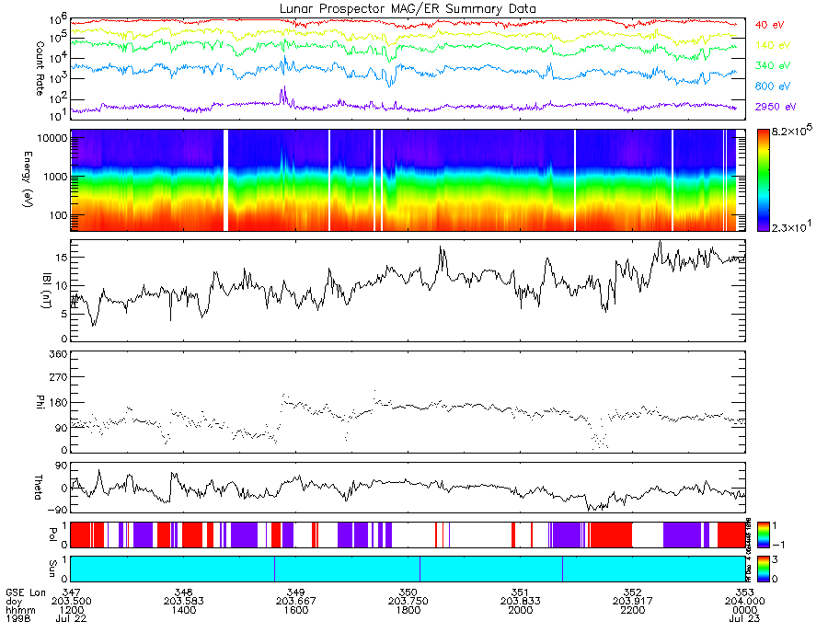Click the time label '2000'
The height and width of the screenshot is (644, 828).
tap(521, 610)
